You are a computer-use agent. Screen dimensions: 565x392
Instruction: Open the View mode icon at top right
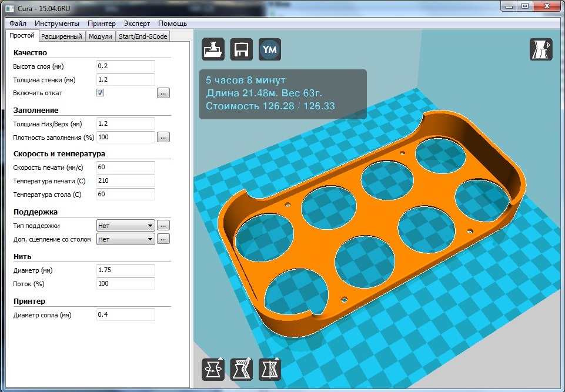click(540, 49)
